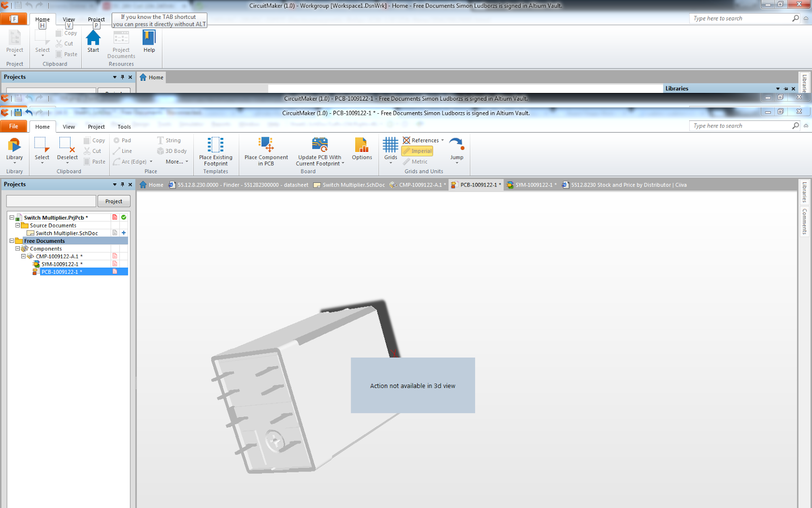
Task: Unpin the Projects panel
Action: 122,184
